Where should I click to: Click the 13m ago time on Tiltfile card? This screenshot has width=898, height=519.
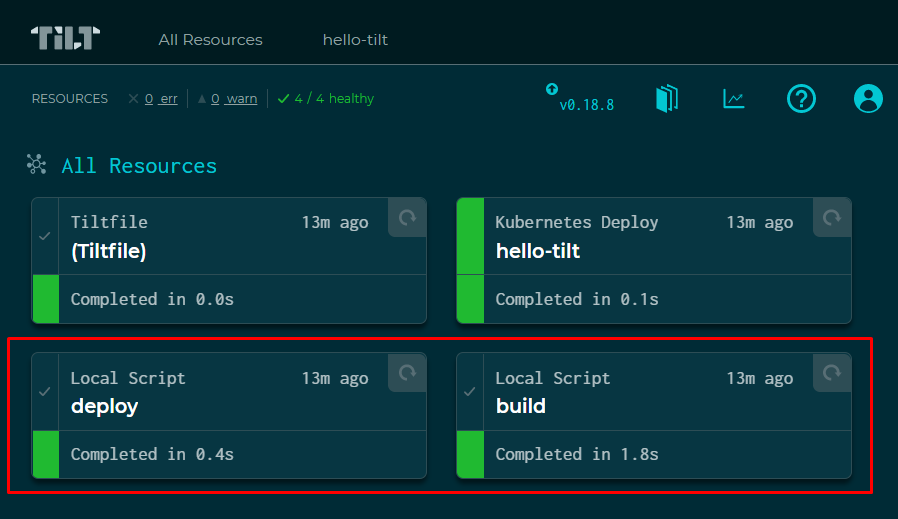pyautogui.click(x=335, y=222)
